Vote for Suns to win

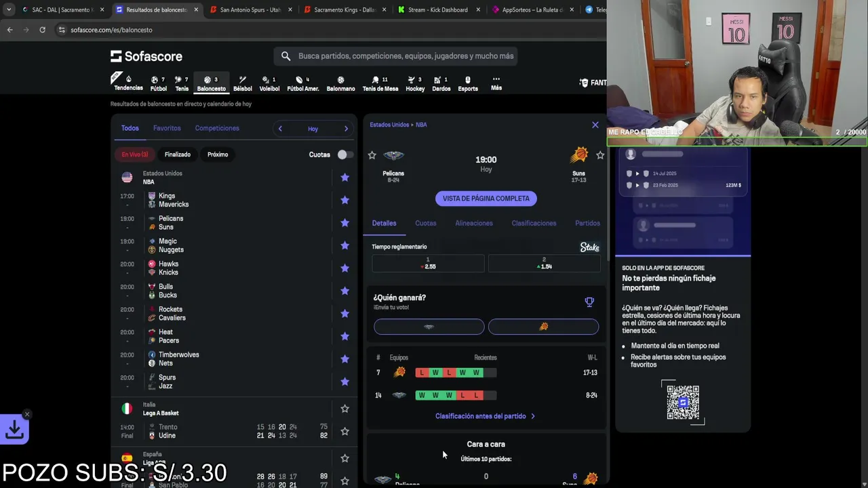[x=543, y=327]
